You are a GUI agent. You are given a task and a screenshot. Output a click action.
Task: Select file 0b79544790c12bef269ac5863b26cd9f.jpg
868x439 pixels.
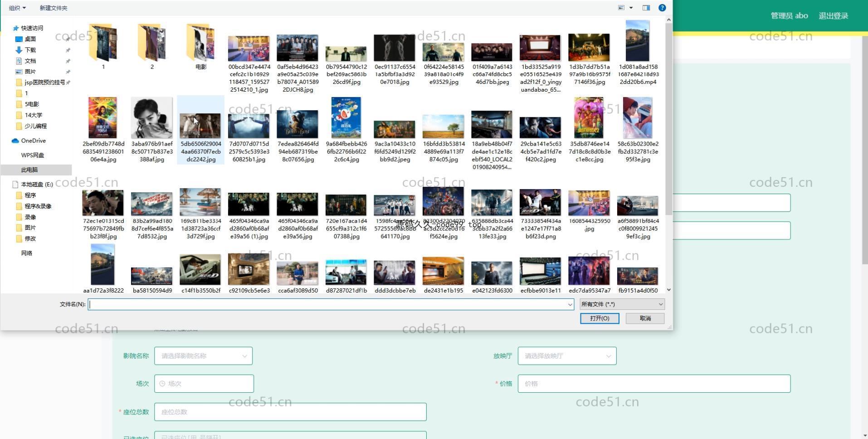click(x=346, y=65)
